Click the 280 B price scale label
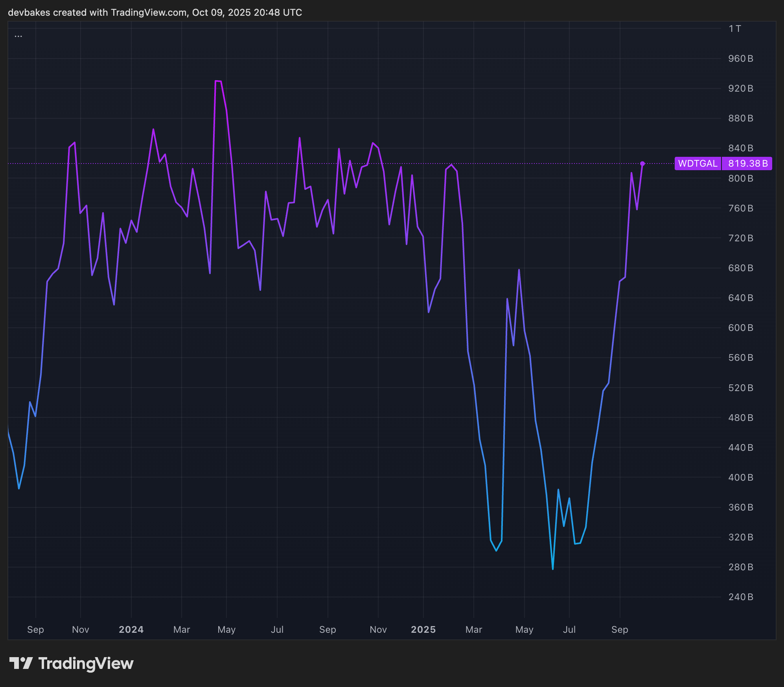The width and height of the screenshot is (784, 687). tap(740, 567)
